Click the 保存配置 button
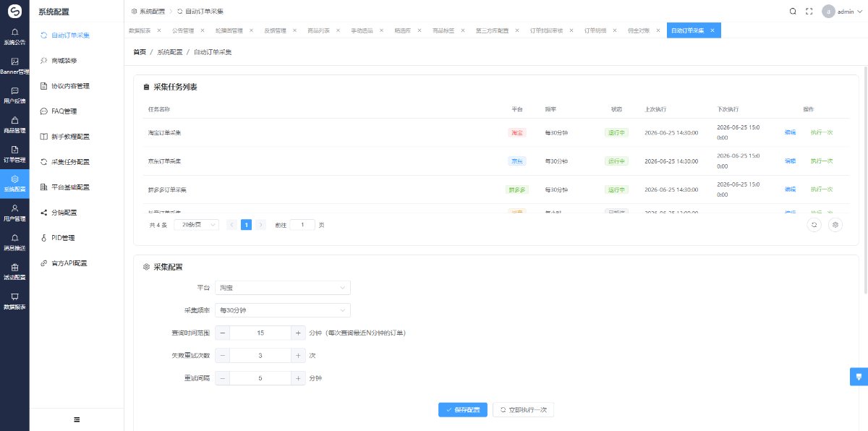 click(x=463, y=409)
